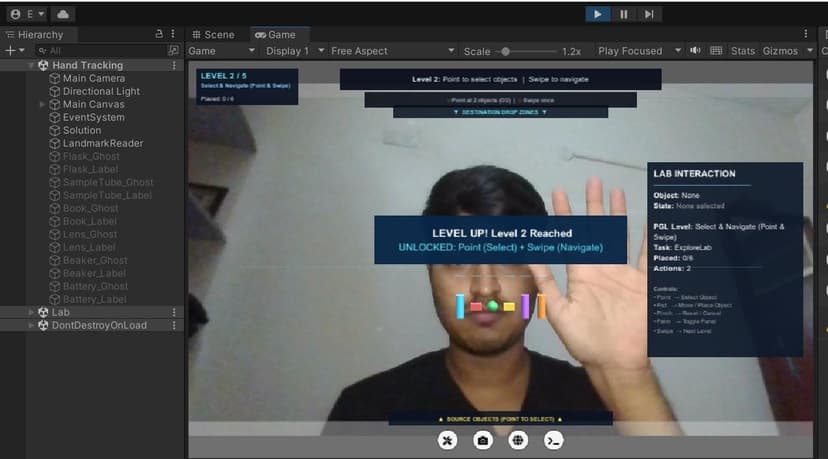This screenshot has height=459, width=828.
Task: Select the Hierarchy panel tab
Action: (35, 35)
